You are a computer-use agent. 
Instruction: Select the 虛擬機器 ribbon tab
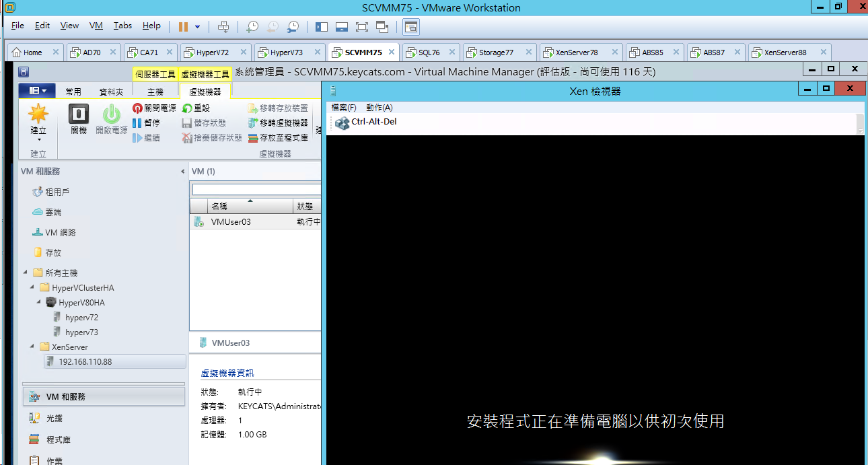[x=205, y=92]
